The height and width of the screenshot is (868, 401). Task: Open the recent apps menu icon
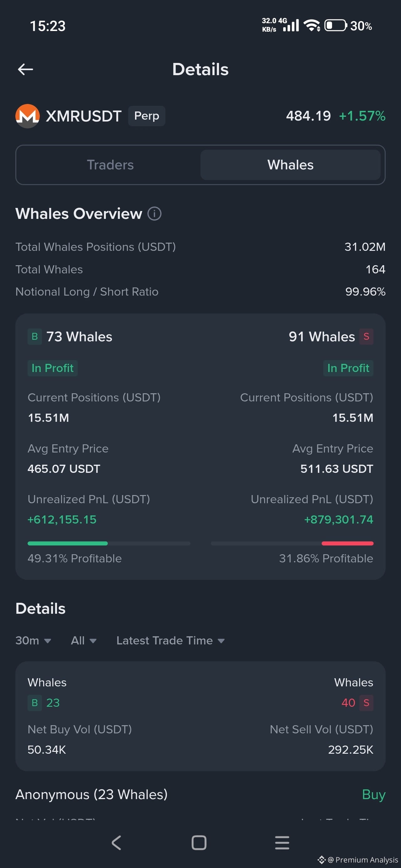click(282, 842)
